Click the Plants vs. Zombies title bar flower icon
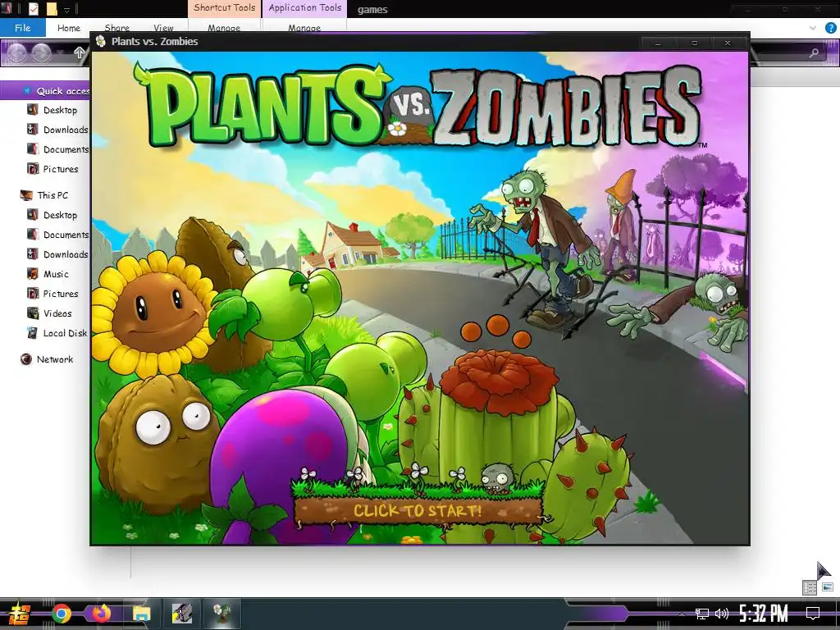This screenshot has height=630, width=840. (101, 41)
